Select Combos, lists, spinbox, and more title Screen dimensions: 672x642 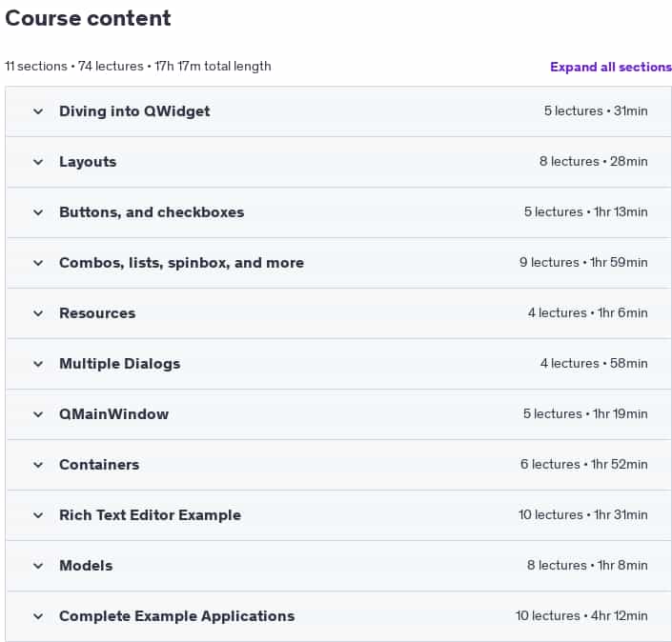(x=182, y=263)
